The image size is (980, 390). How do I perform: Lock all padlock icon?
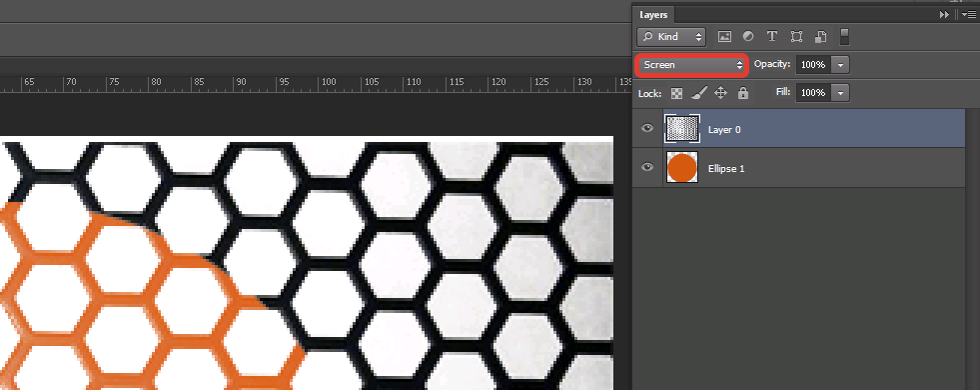(x=742, y=93)
